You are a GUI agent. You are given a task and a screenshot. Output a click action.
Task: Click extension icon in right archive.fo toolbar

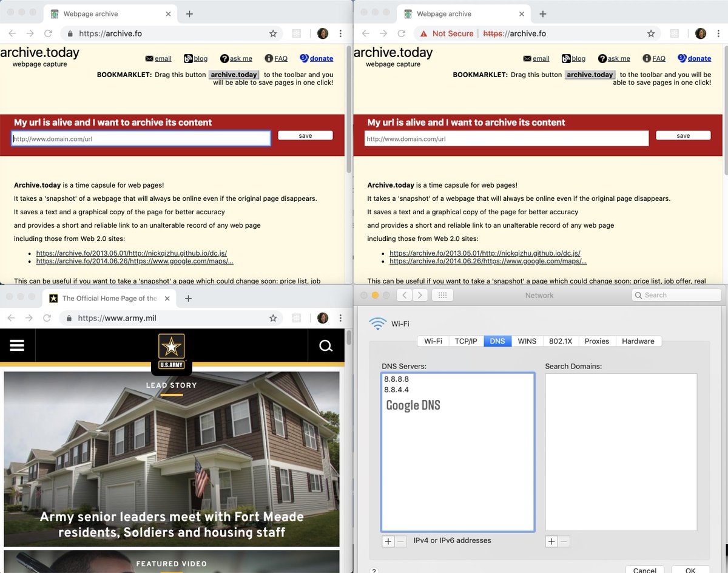click(x=675, y=33)
